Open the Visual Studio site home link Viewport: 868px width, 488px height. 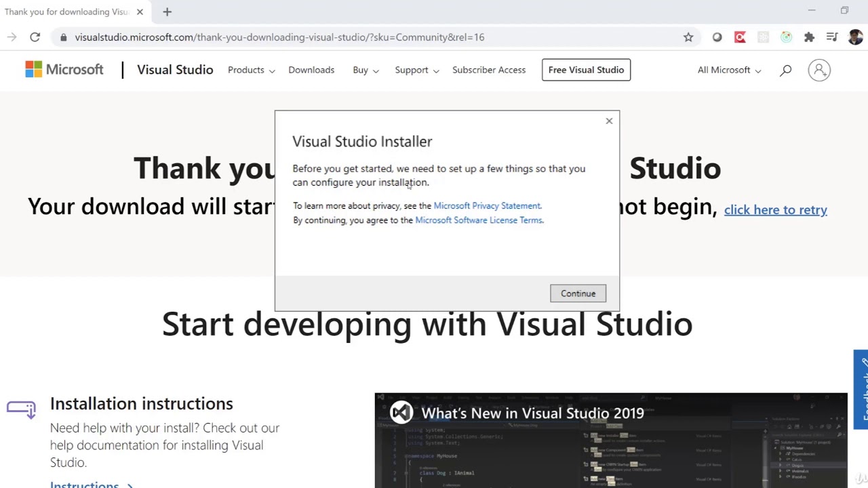click(175, 70)
